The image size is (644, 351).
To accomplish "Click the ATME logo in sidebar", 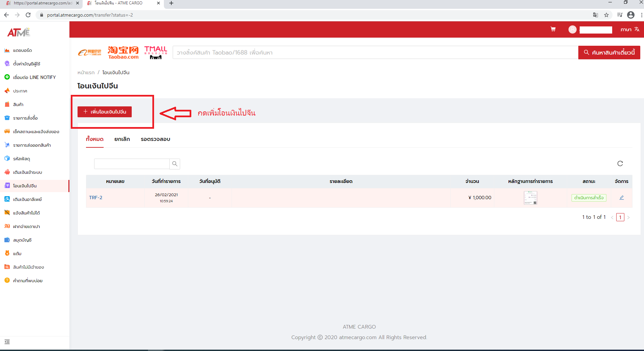I will [x=19, y=32].
